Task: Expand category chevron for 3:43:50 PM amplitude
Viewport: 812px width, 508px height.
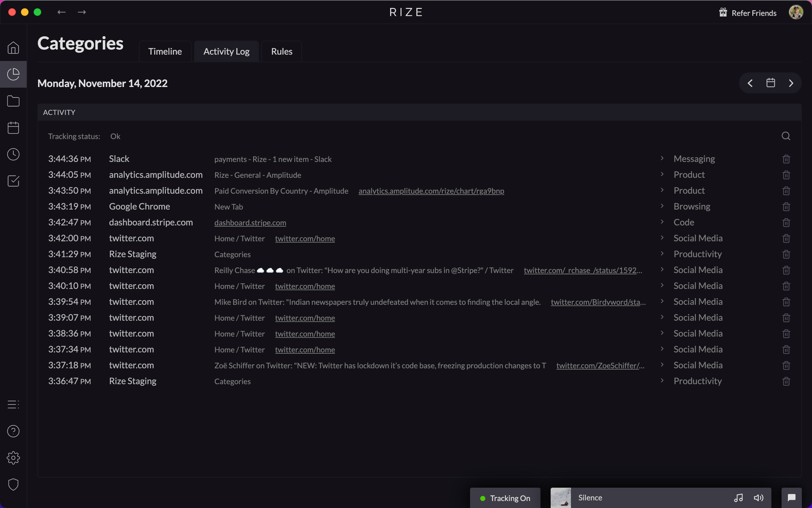Action: 662,190
